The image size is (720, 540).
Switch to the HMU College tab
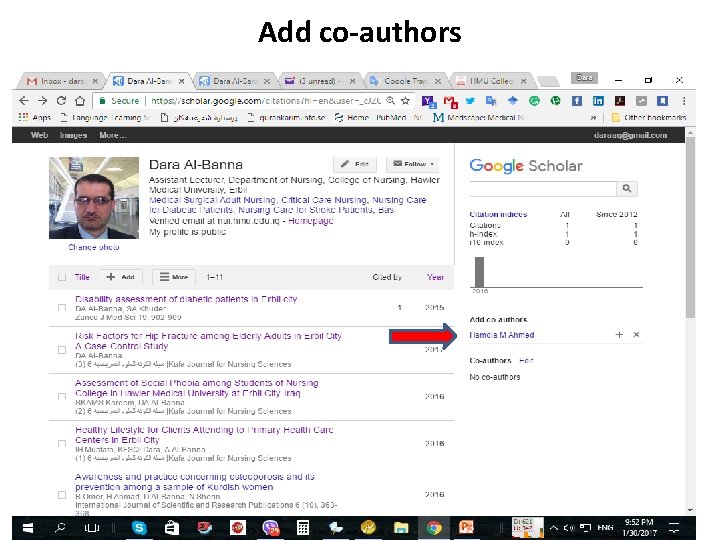(491, 81)
